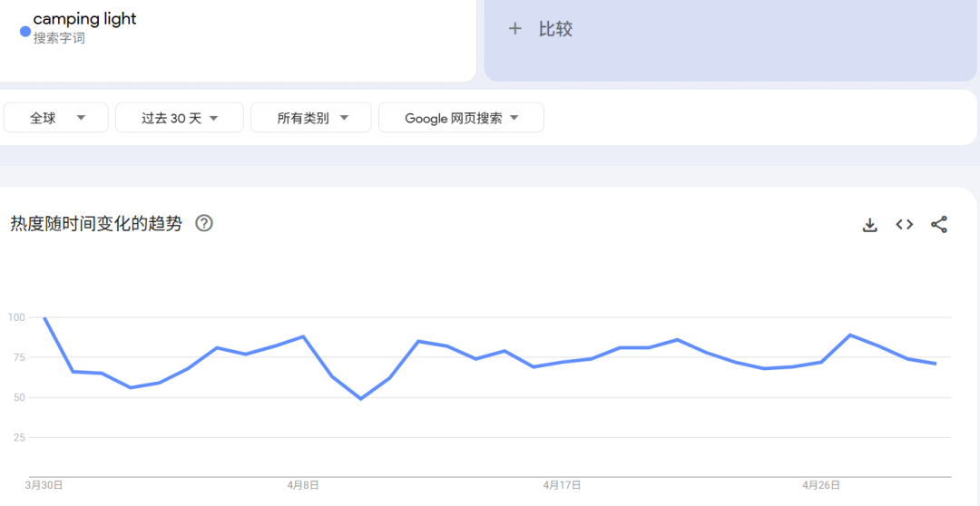Edit the camping light search term

tap(84, 19)
